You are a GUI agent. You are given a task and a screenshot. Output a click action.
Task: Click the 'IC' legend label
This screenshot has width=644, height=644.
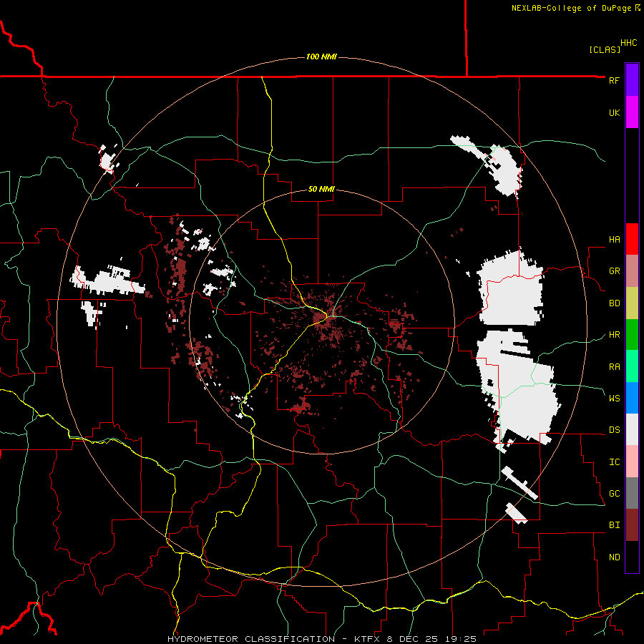(614, 462)
